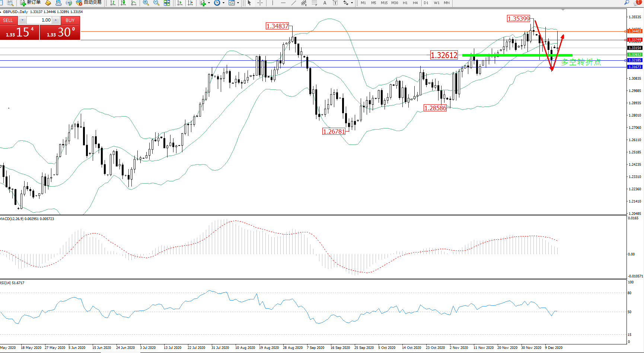644x353 pixels.
Task: Click the zoom out magnifier icon
Action: [156, 3]
